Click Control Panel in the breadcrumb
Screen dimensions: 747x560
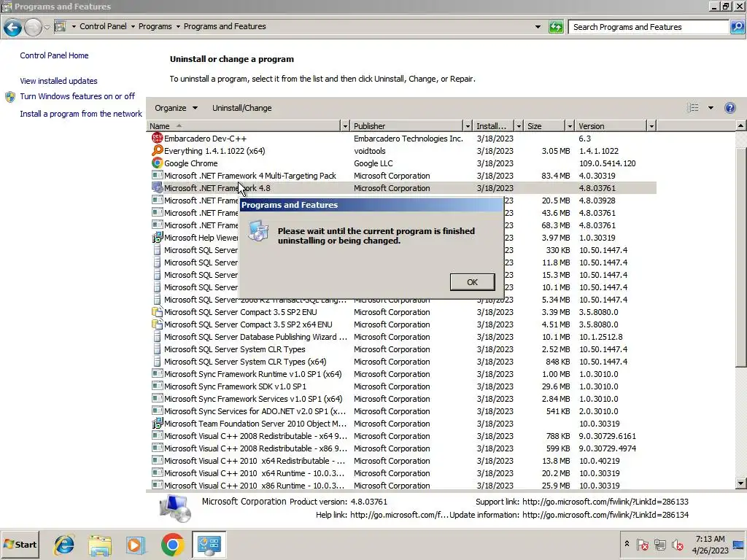click(103, 26)
